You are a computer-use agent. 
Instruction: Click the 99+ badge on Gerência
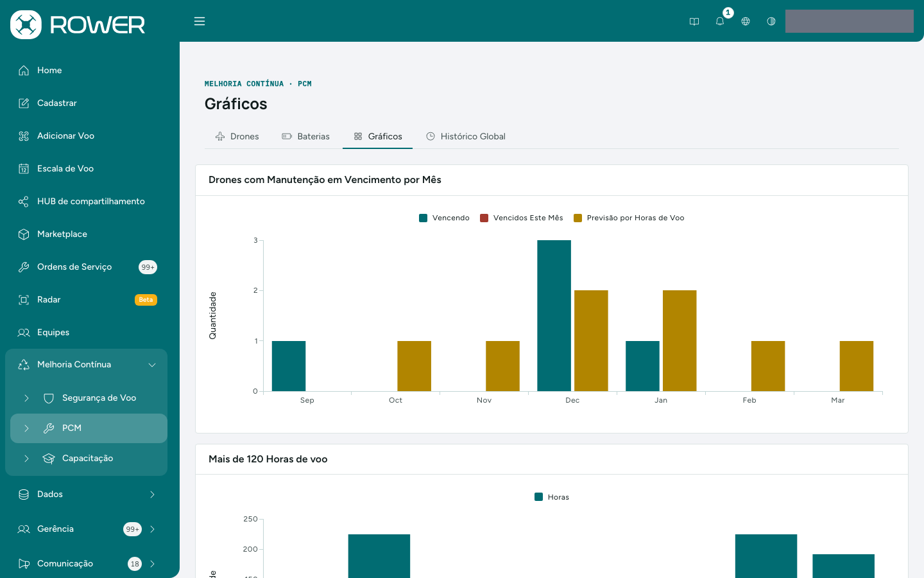[x=132, y=529]
